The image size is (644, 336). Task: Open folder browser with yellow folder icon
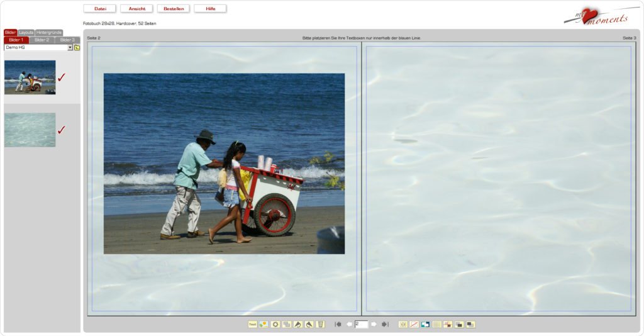(77, 48)
